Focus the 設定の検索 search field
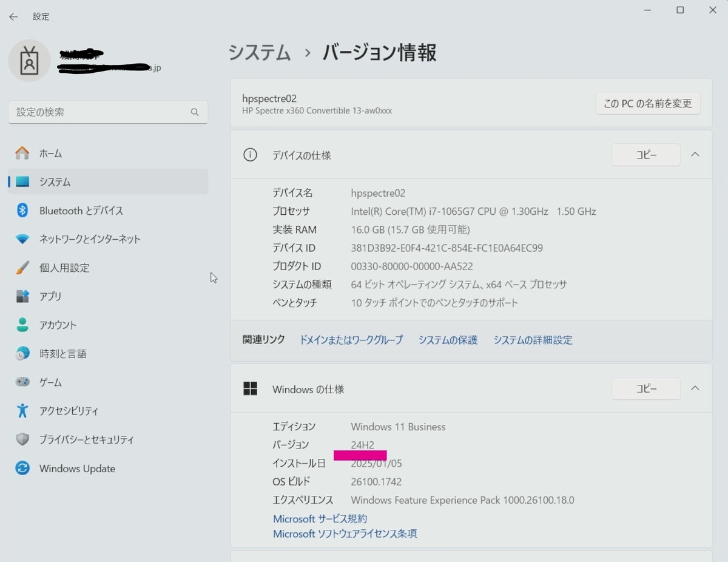728x562 pixels. 108,112
